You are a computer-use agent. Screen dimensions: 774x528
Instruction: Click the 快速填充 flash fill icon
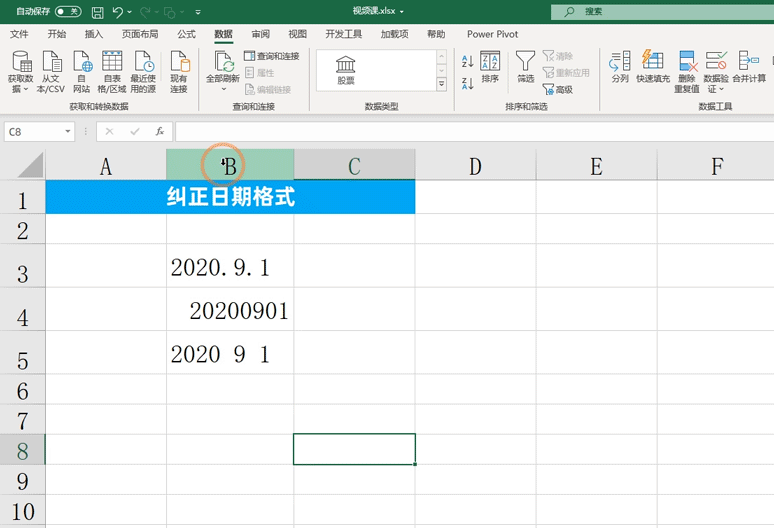653,67
